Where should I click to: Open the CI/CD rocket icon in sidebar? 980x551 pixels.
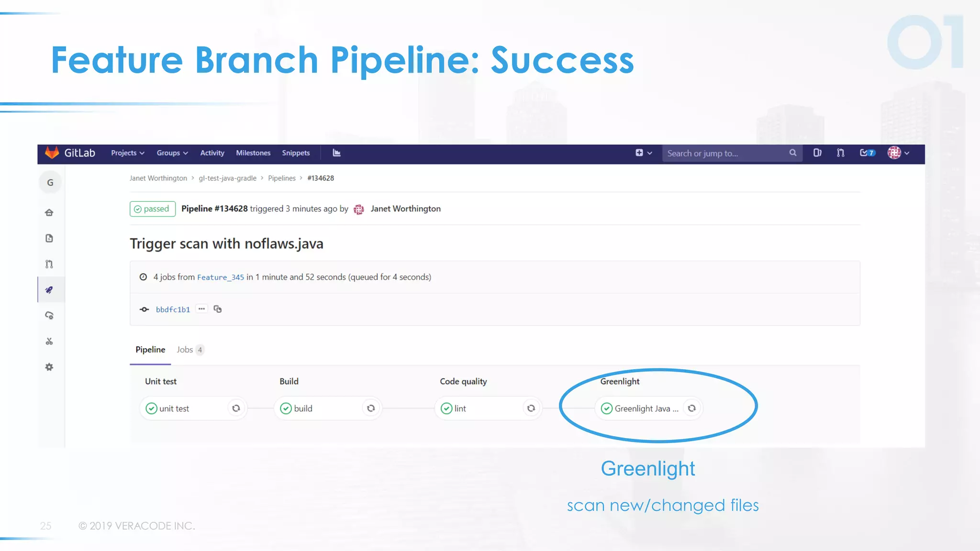[49, 290]
